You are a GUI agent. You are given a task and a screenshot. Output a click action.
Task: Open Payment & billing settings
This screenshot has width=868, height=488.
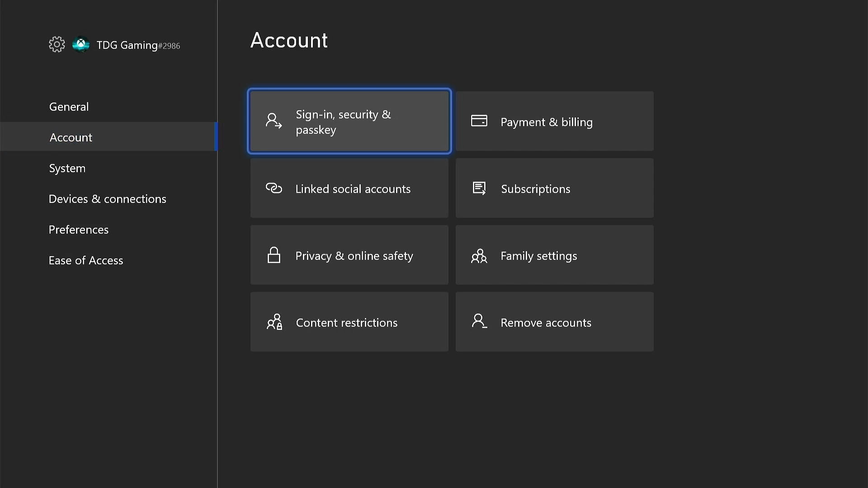point(554,122)
